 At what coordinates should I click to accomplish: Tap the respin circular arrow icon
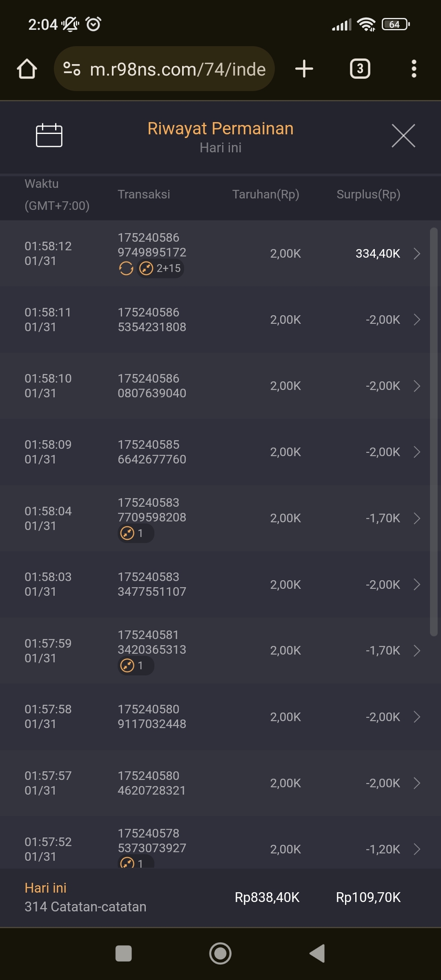pos(126,268)
